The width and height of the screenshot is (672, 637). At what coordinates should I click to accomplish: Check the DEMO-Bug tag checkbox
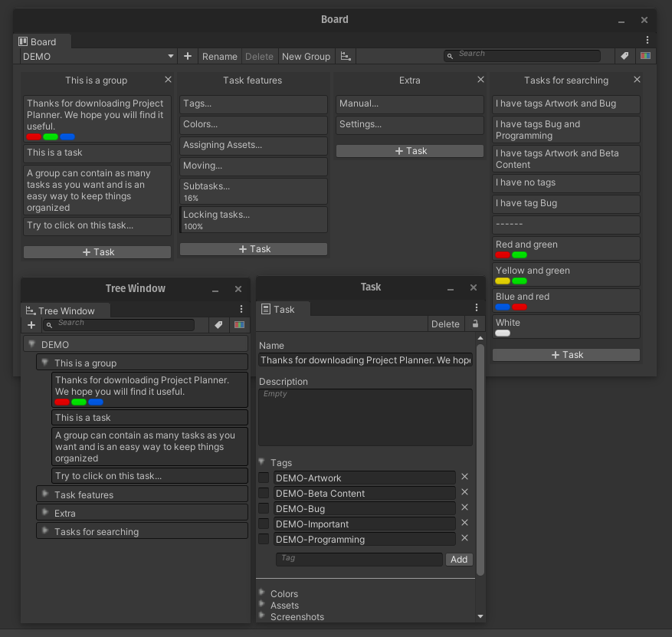264,508
